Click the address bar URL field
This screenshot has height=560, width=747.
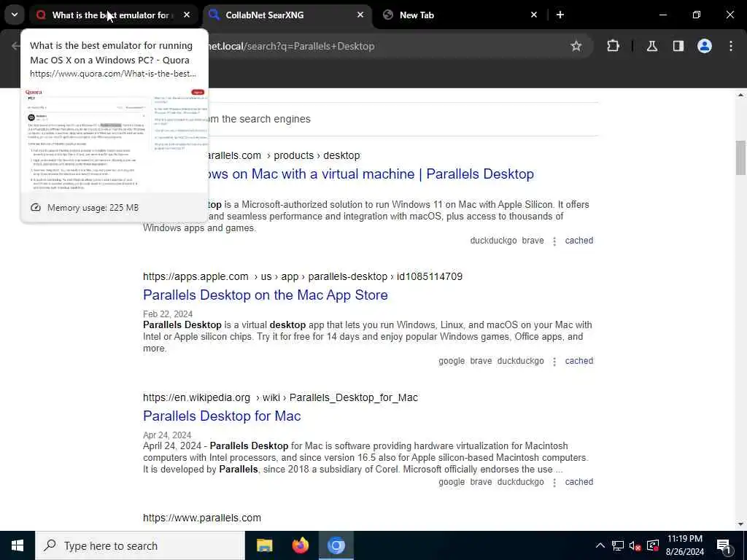[381, 46]
